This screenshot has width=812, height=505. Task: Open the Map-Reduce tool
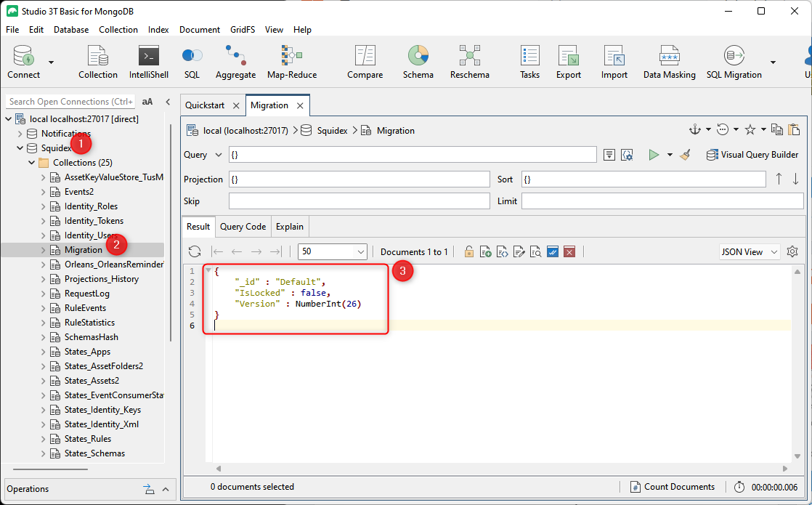point(292,62)
